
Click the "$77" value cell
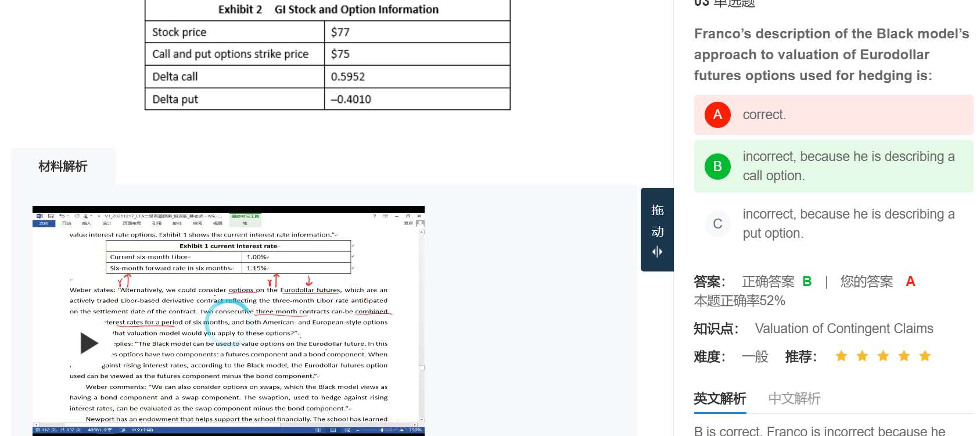point(417,32)
